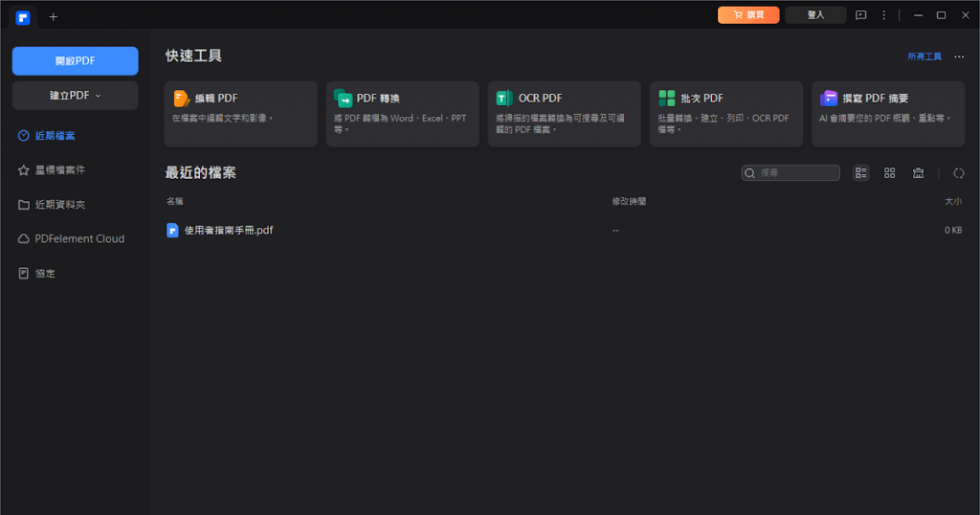Open the PDF 轉換 quick tool card
This screenshot has height=515, width=980.
click(403, 114)
